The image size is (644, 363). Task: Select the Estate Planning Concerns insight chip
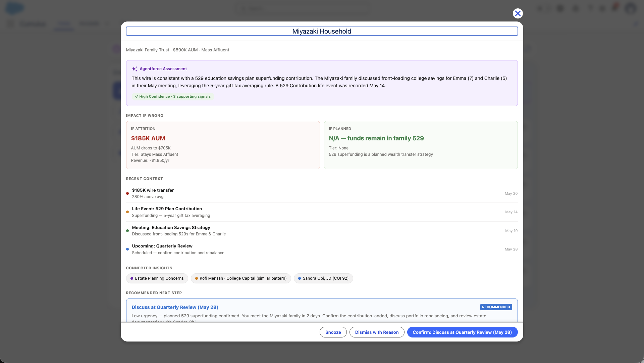[157, 278]
